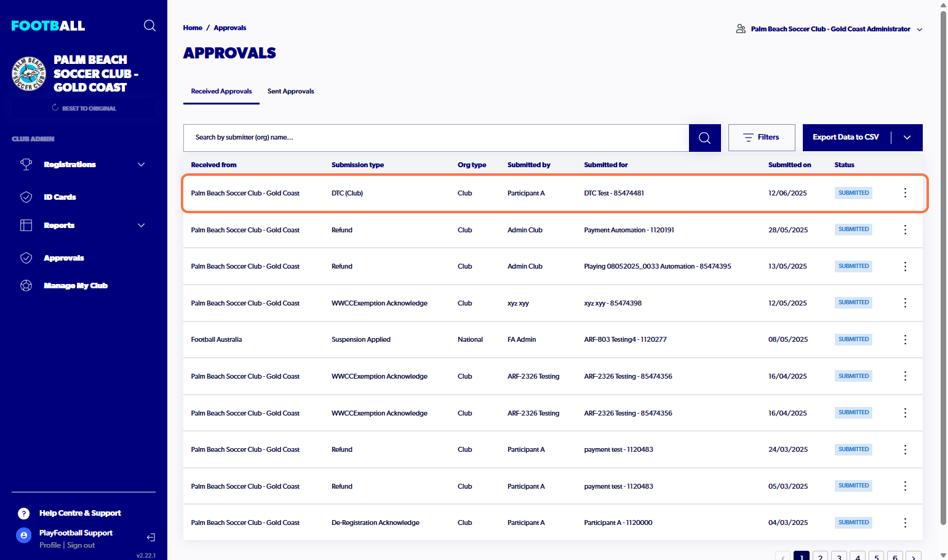Click the De-Registration Acknowledge cell

375,523
